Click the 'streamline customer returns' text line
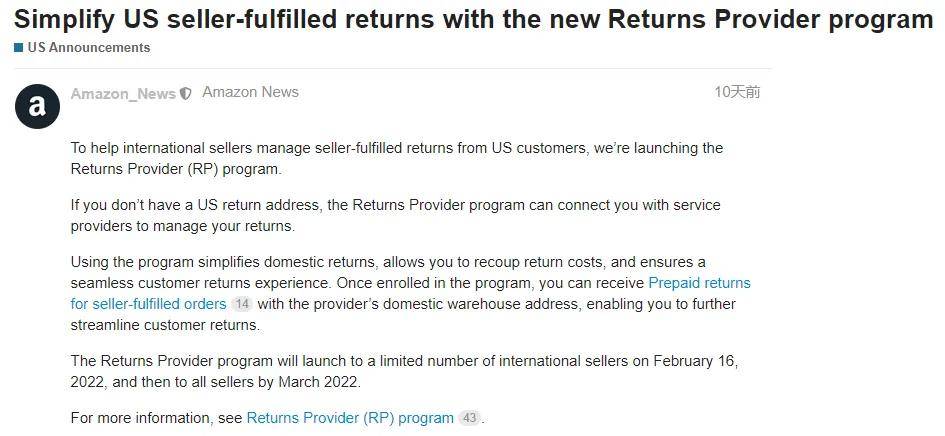Screen dimensions: 945x436 [165, 325]
